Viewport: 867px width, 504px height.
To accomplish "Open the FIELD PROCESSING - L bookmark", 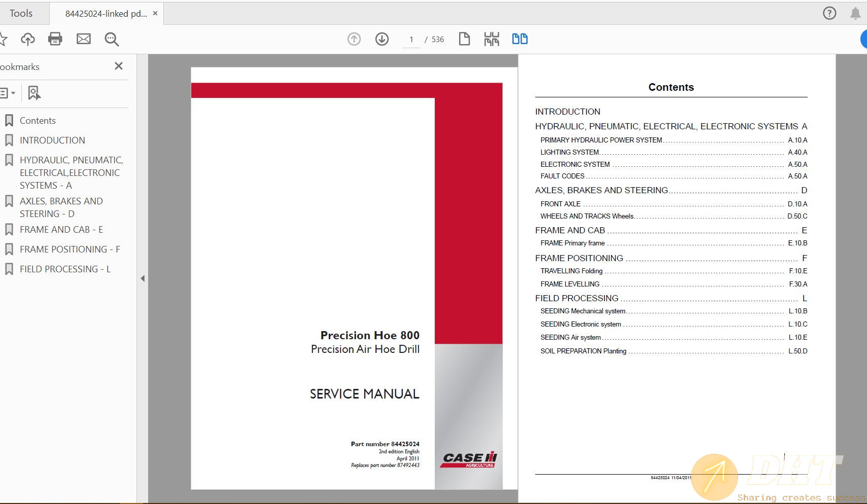I will tap(65, 269).
